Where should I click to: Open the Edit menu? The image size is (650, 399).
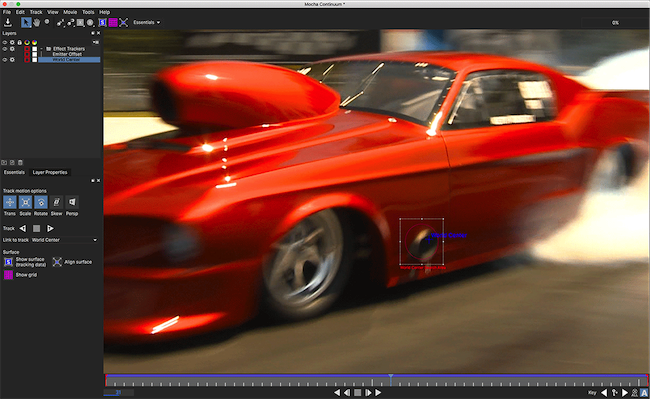pos(20,12)
